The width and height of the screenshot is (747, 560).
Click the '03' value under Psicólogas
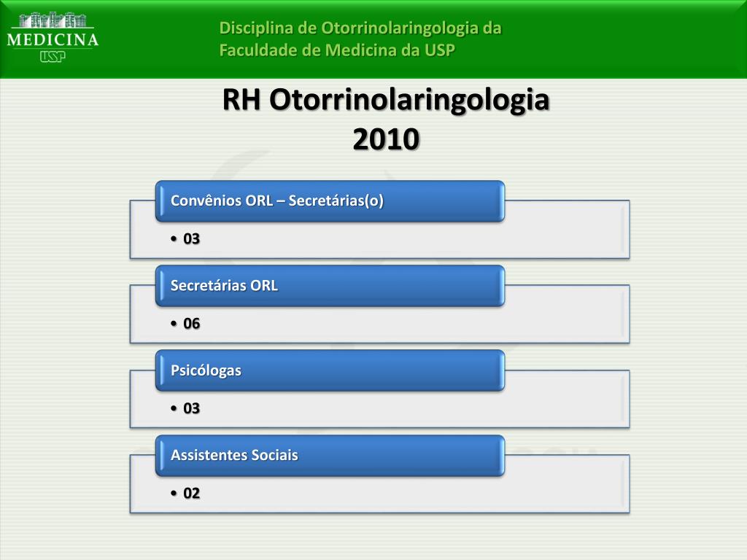pyautogui.click(x=192, y=408)
